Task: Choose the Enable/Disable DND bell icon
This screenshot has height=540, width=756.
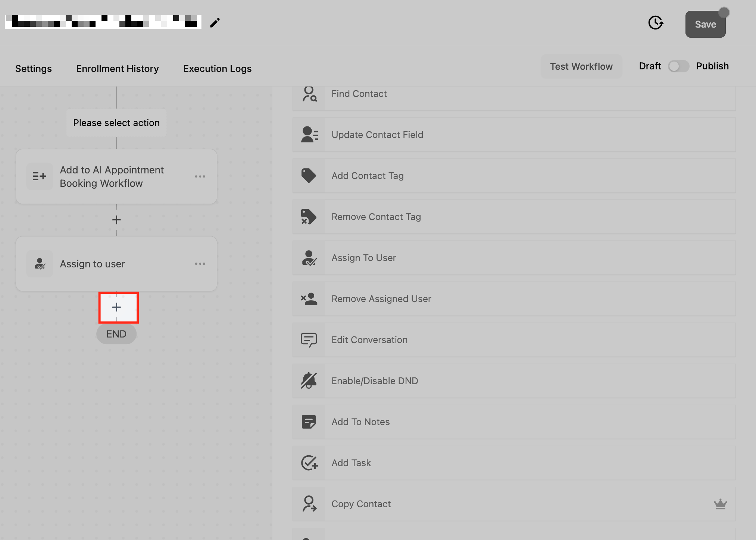Action: [309, 381]
